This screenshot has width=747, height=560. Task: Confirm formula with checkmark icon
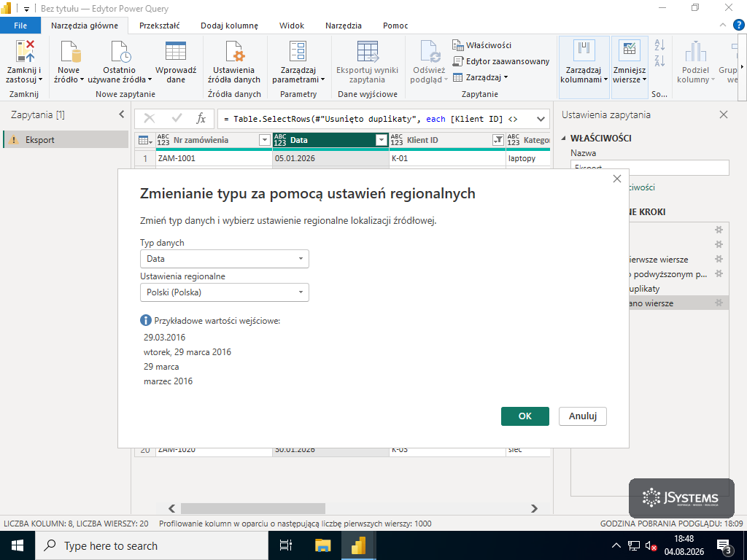(177, 119)
